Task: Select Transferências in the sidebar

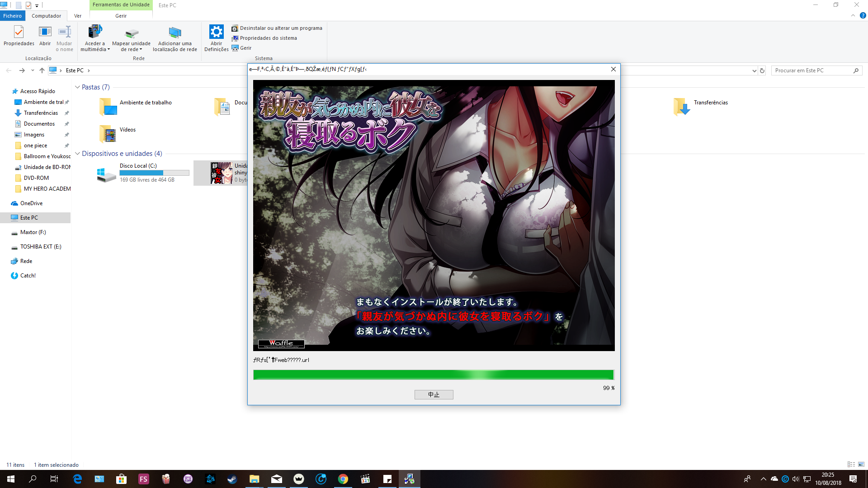Action: tap(41, 113)
